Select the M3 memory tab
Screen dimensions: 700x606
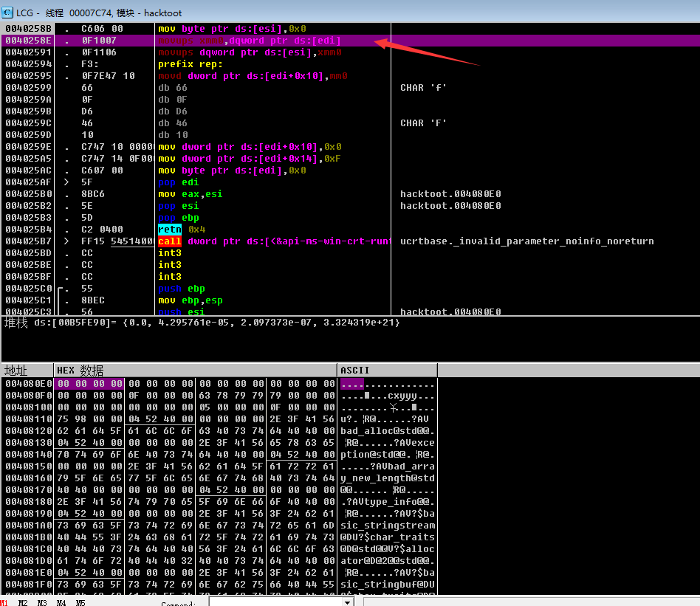42,602
